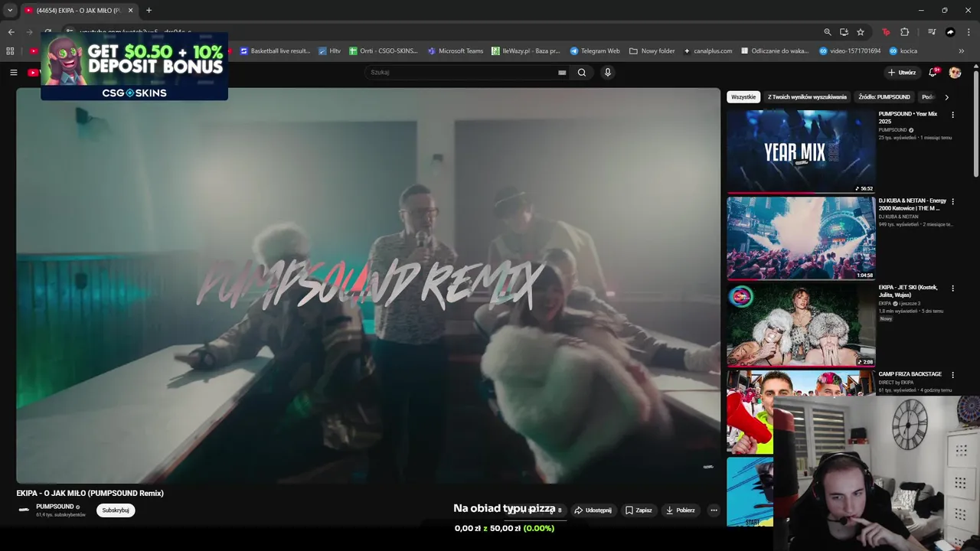Click the search magnifier button on YouTube
Viewport: 980px width, 551px height.
(582, 73)
